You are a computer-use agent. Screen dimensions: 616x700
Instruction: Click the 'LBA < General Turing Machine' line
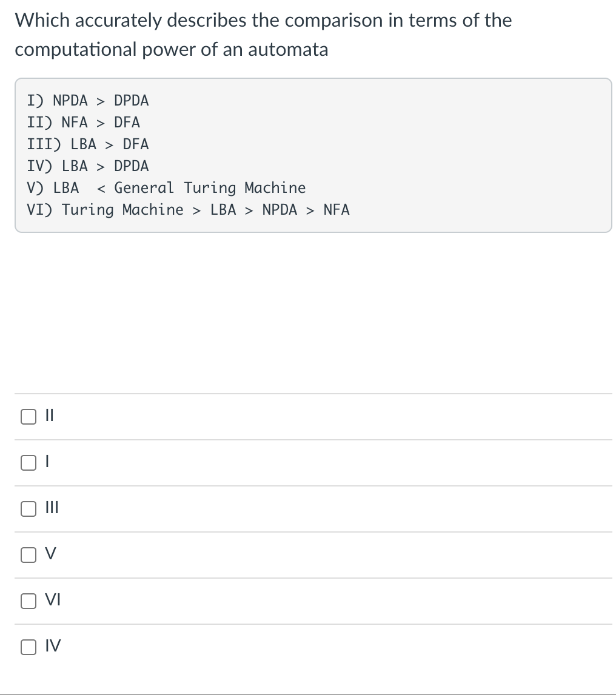(x=166, y=188)
